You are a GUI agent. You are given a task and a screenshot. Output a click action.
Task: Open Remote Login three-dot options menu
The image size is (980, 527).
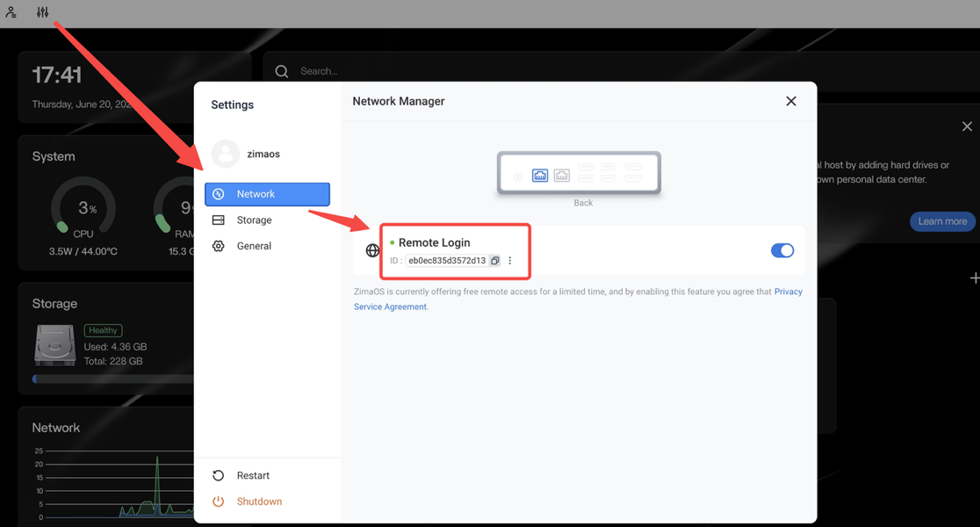click(x=510, y=261)
